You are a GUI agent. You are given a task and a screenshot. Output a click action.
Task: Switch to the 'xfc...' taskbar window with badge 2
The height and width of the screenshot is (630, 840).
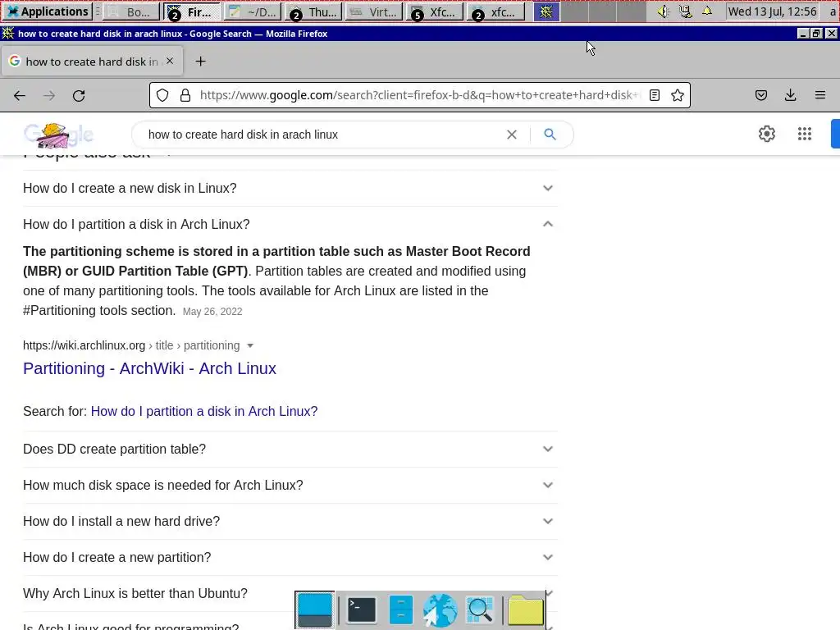coord(495,11)
